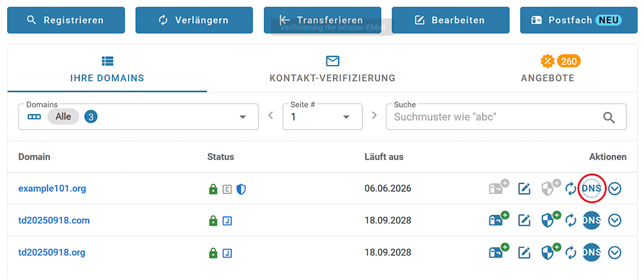The image size is (644, 280).
Task: Click the J status badge for td20250918.com
Action: [227, 221]
